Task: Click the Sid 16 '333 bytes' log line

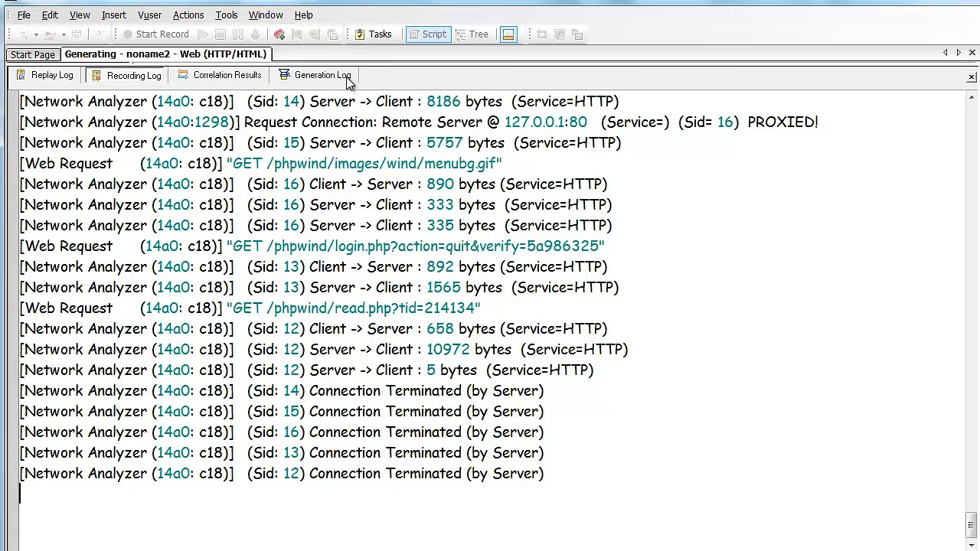Action: (316, 204)
